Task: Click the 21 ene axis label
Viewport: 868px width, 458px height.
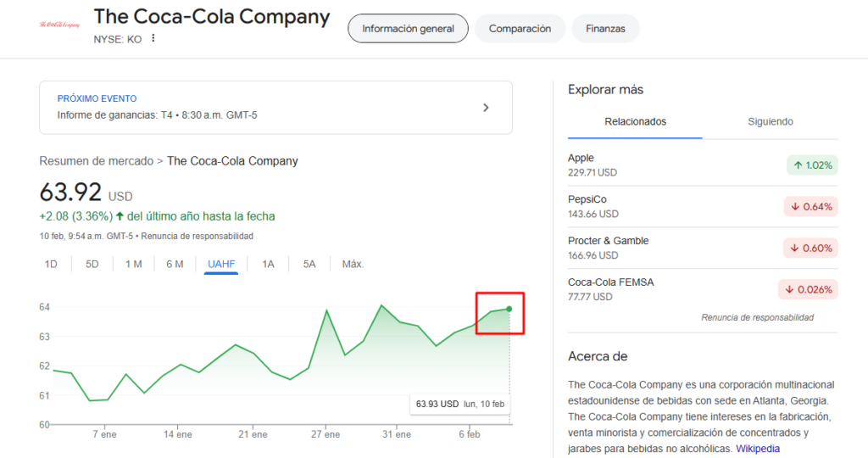Action: 253,435
